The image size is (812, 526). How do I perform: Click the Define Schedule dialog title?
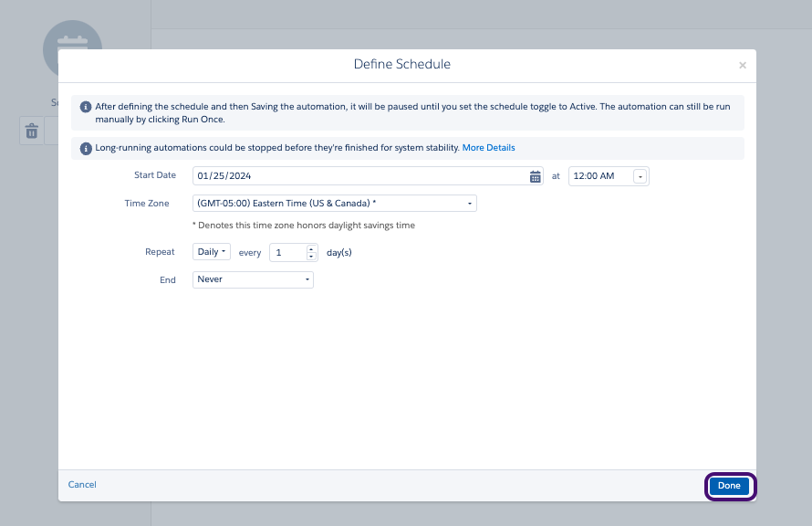coord(401,64)
